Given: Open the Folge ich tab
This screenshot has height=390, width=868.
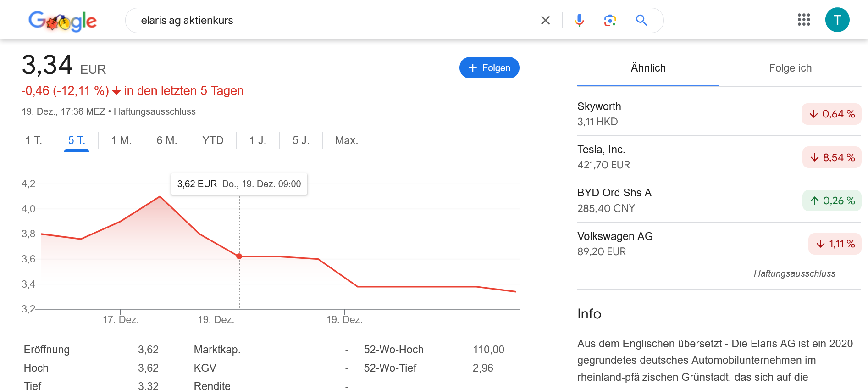Looking at the screenshot, I should pyautogui.click(x=790, y=68).
